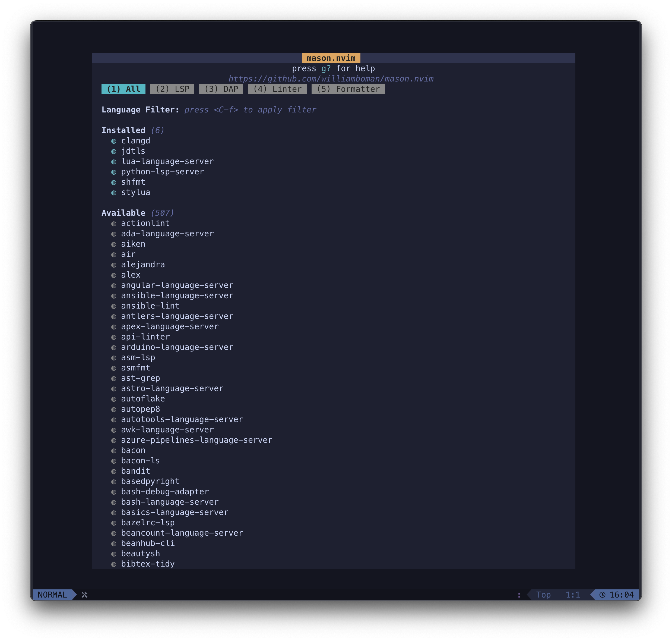Select the awk-language-server package
This screenshot has width=672, height=641.
(x=167, y=429)
